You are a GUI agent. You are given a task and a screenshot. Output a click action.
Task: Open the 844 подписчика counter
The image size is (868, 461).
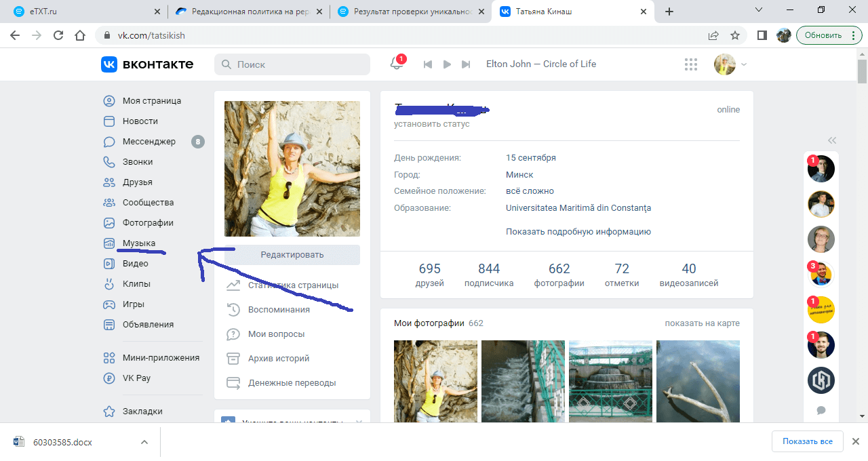pyautogui.click(x=489, y=275)
